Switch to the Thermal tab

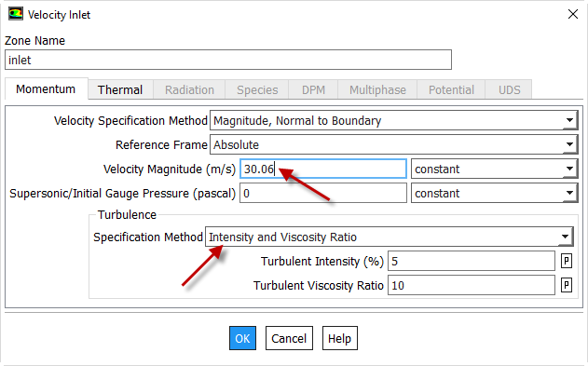120,90
